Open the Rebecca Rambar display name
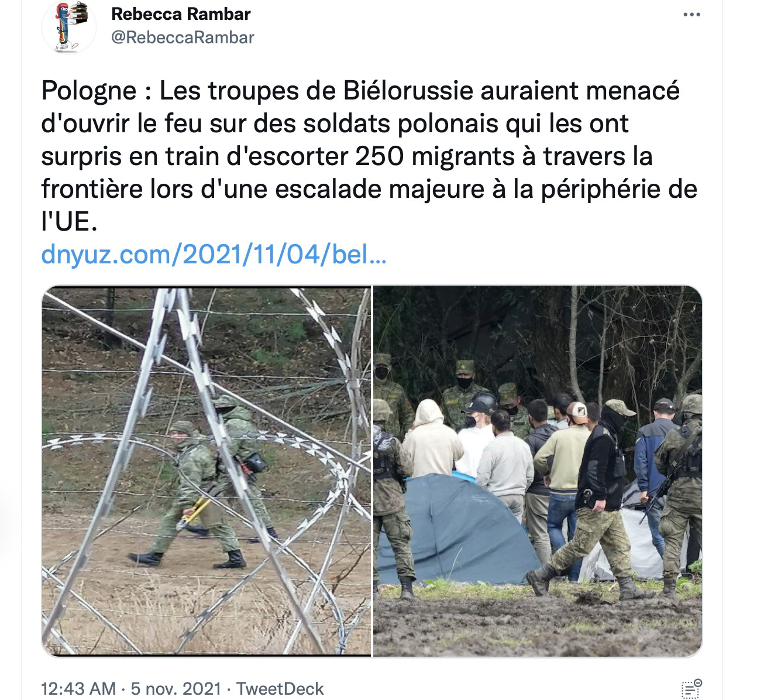Image resolution: width=757 pixels, height=700 pixels. [x=181, y=14]
